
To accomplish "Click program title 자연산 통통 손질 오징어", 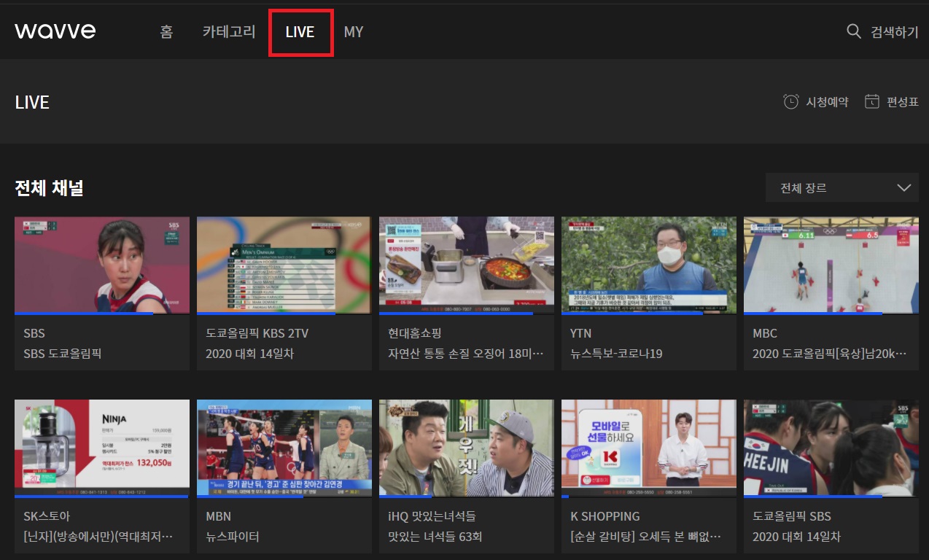I will [466, 354].
